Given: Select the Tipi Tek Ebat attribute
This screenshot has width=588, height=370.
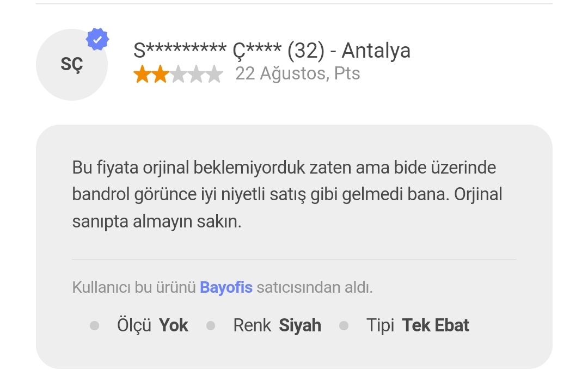Looking at the screenshot, I should tap(418, 325).
